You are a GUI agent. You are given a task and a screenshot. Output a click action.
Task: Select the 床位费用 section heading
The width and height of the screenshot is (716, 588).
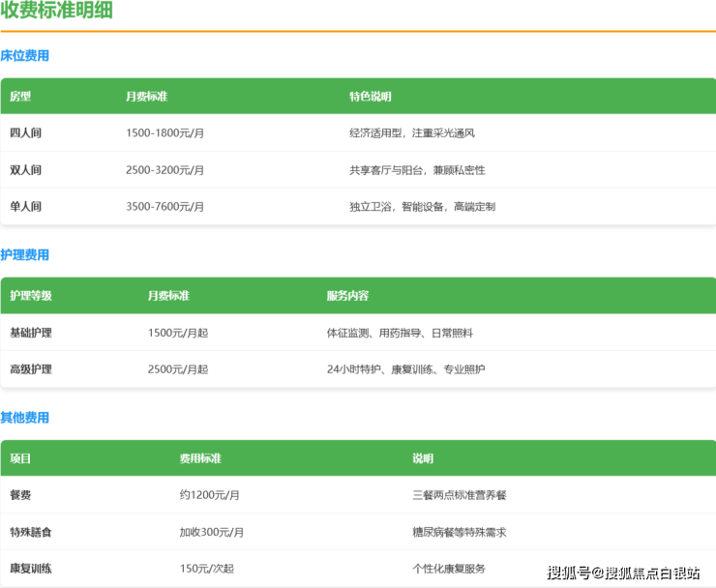(x=25, y=56)
